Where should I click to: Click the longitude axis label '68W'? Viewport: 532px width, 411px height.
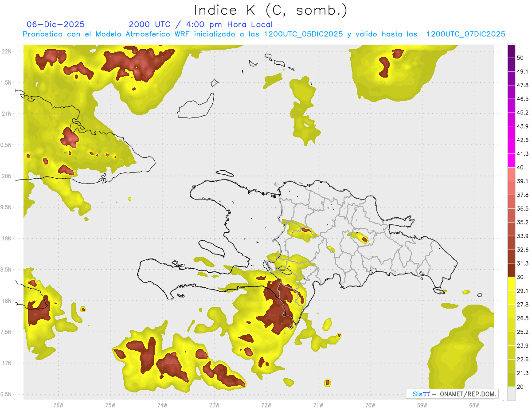474,405
